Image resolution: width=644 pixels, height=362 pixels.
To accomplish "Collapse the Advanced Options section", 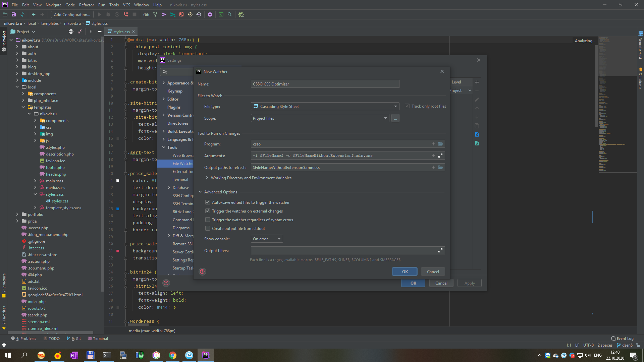I will (200, 192).
